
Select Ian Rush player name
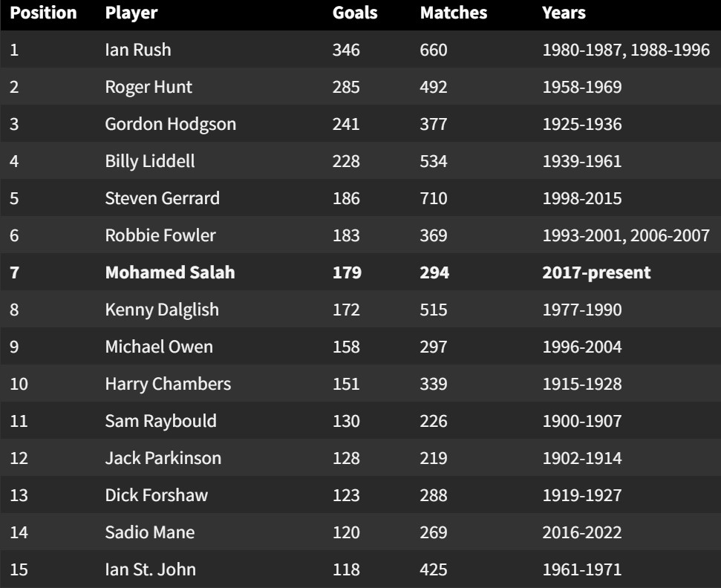pyautogui.click(x=138, y=50)
